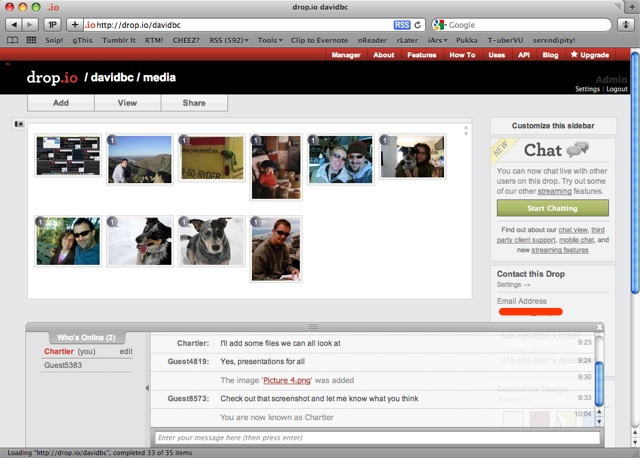The width and height of the screenshot is (640, 458).
Task: Expand the RSS (592) bookmark folder
Action: pyautogui.click(x=229, y=40)
